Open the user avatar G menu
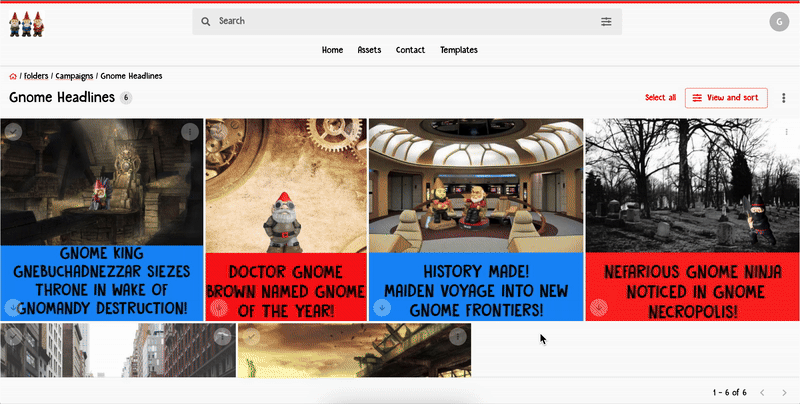 (x=779, y=22)
